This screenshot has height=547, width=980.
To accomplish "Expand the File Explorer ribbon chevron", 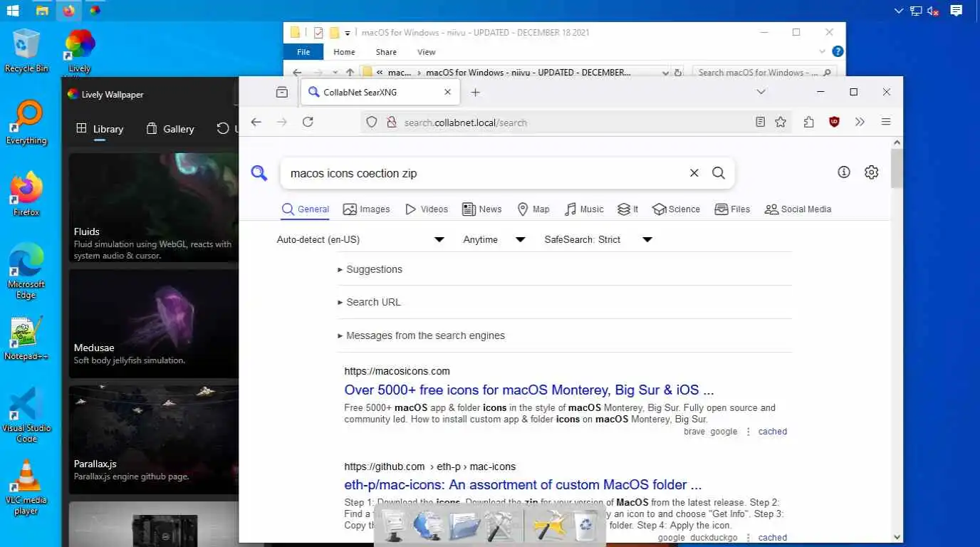I will [x=823, y=51].
